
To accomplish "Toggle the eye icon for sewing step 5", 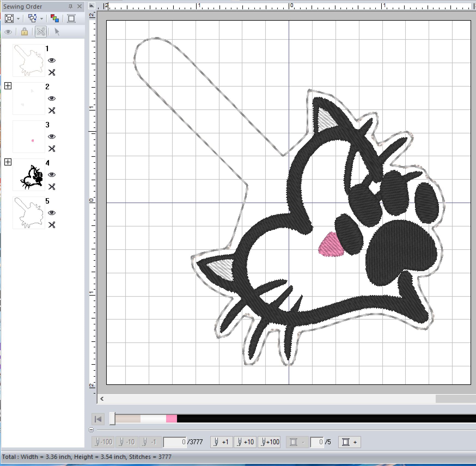I will 52,213.
